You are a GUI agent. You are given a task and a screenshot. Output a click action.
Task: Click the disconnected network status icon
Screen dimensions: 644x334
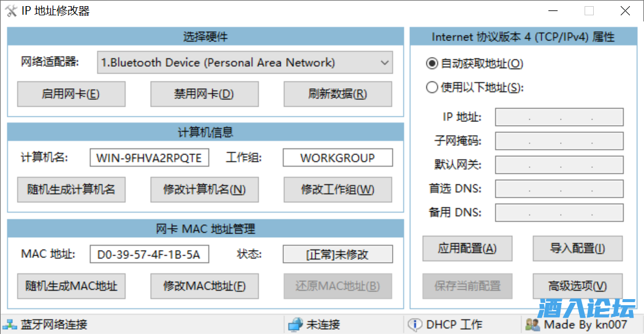click(x=295, y=325)
